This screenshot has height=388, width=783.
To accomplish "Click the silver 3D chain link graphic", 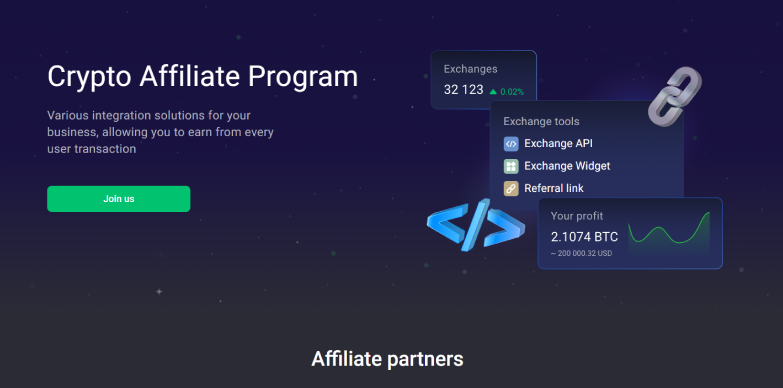I will (675, 96).
